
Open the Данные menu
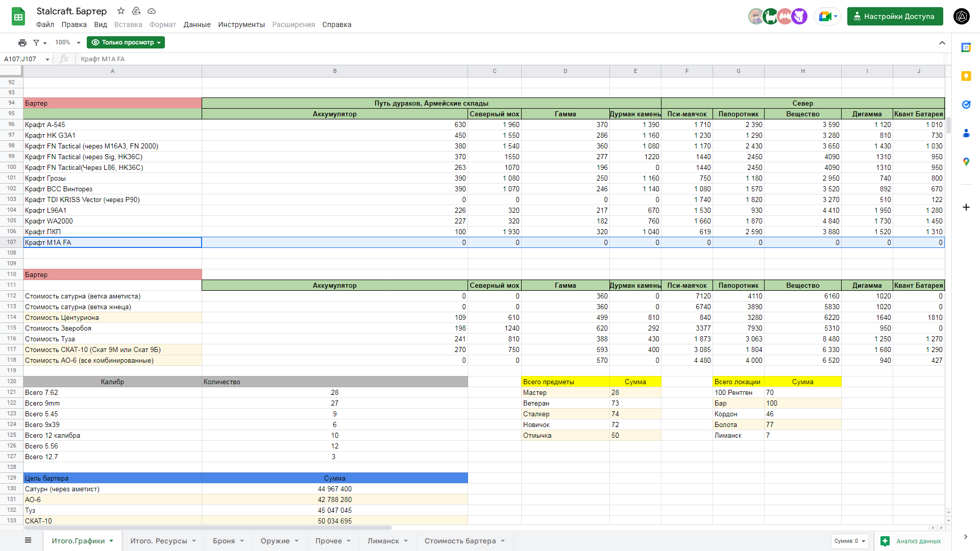pyautogui.click(x=197, y=24)
